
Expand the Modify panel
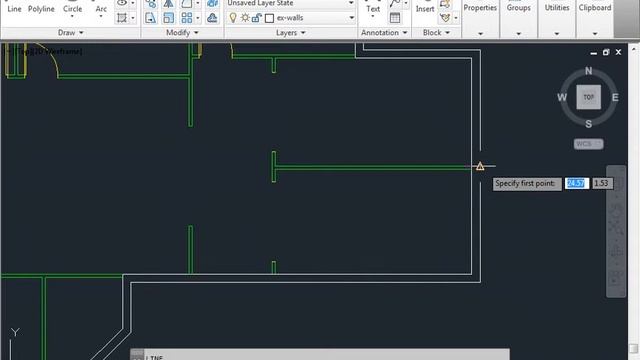[182, 33]
